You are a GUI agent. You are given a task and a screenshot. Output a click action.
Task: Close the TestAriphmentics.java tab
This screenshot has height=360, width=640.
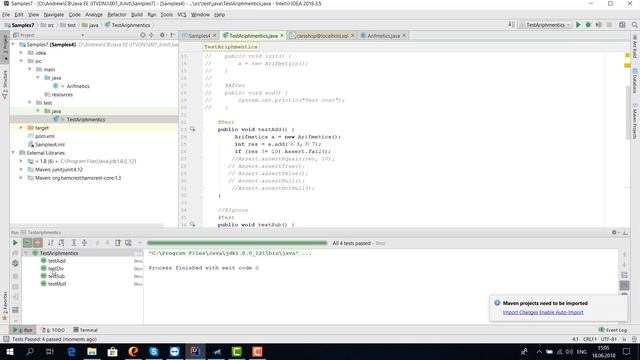pos(282,36)
